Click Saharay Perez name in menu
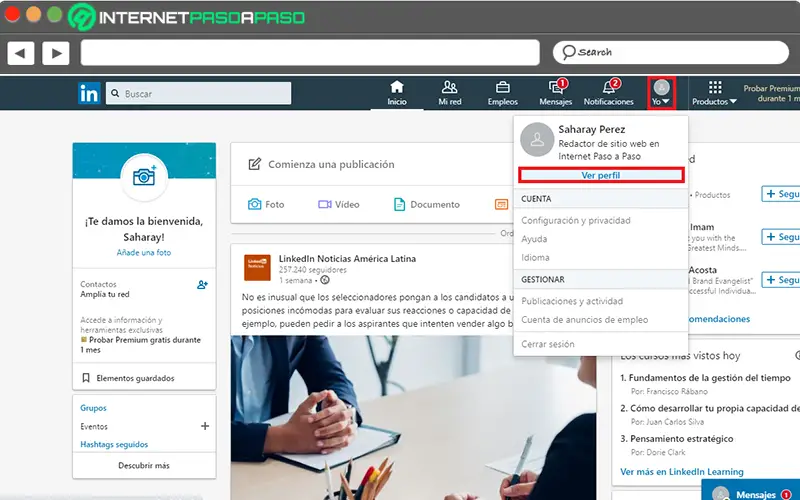800x500 pixels. (x=591, y=130)
